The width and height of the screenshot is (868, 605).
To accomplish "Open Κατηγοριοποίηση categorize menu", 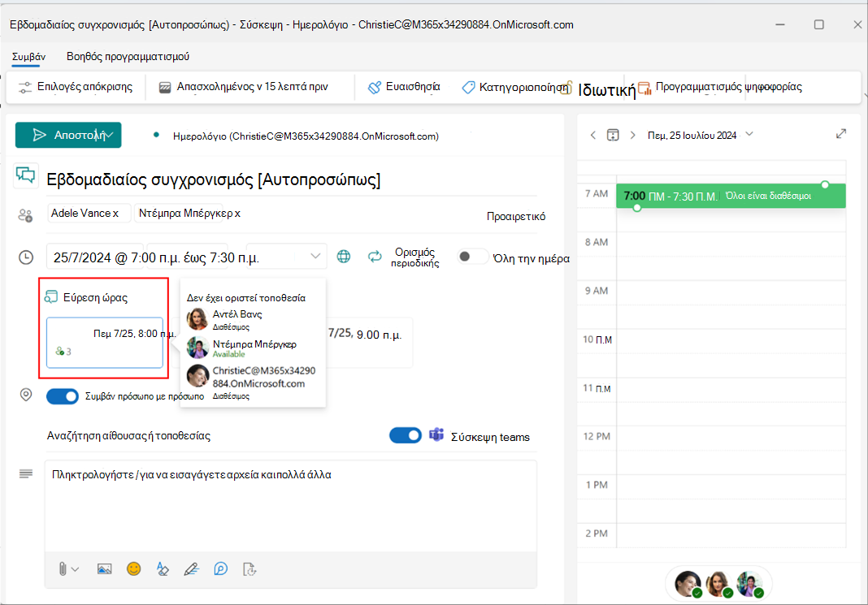I will [x=515, y=88].
